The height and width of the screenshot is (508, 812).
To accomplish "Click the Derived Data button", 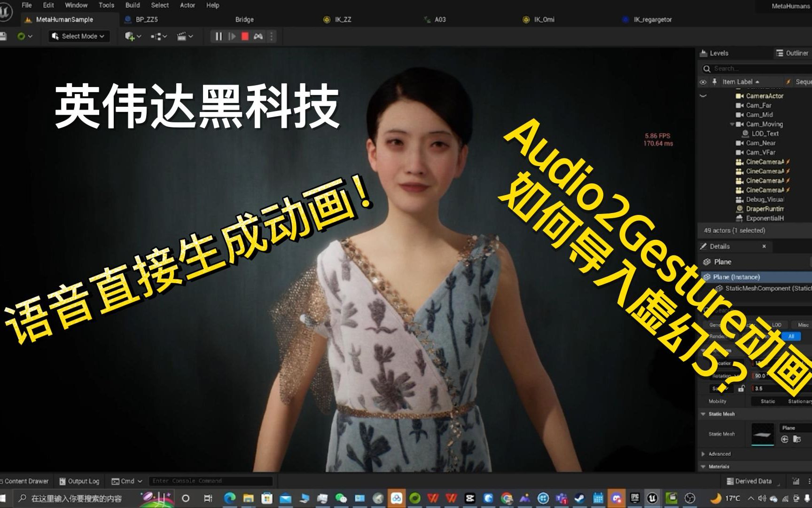I will click(x=749, y=481).
